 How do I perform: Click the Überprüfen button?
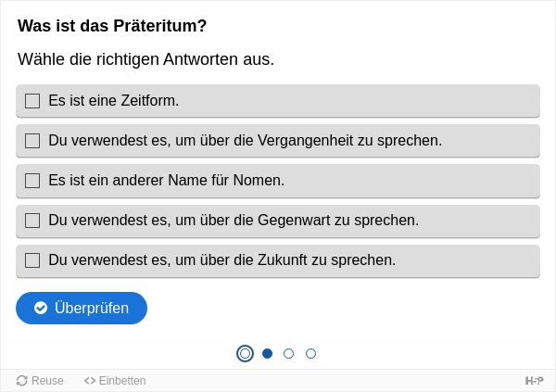(x=82, y=308)
